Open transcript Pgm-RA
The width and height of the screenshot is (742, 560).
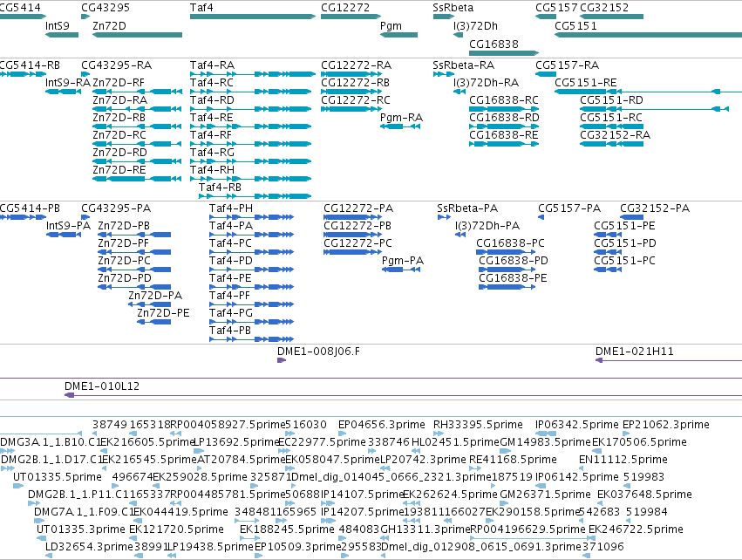(400, 126)
